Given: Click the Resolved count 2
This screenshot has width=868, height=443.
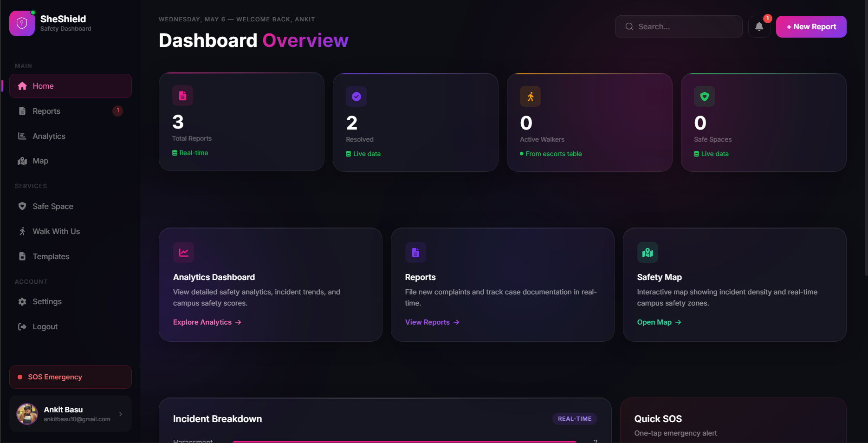Looking at the screenshot, I should pyautogui.click(x=352, y=123).
